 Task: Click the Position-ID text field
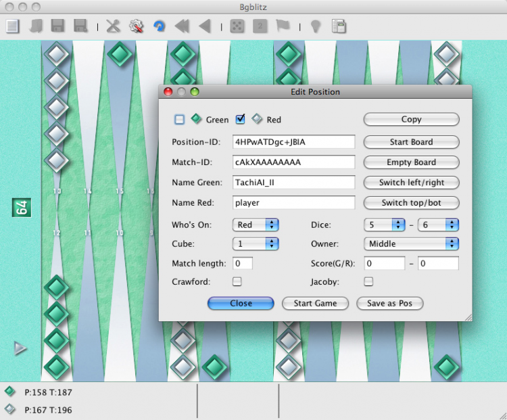pyautogui.click(x=293, y=142)
